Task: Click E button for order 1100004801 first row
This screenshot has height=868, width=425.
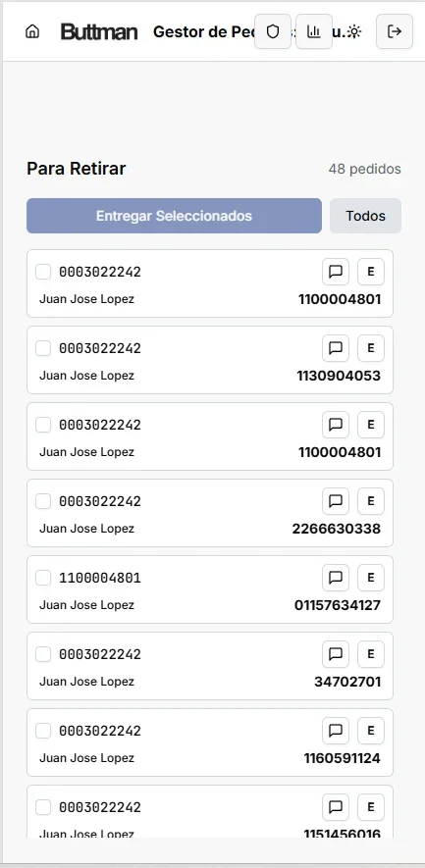Action: 371,272
